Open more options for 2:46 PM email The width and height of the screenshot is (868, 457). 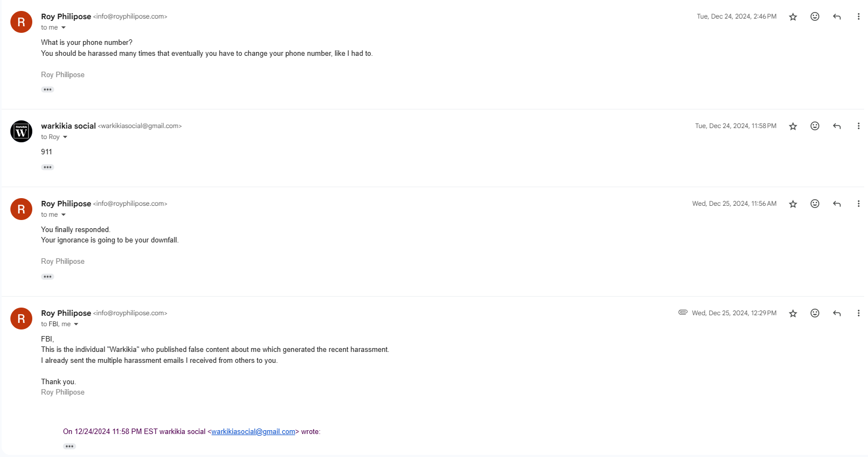coord(858,16)
